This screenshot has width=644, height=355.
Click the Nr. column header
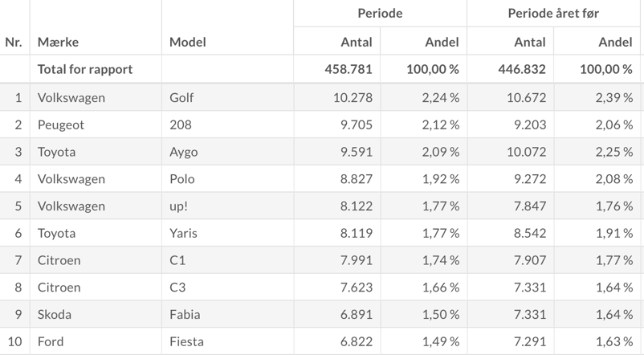[14, 42]
